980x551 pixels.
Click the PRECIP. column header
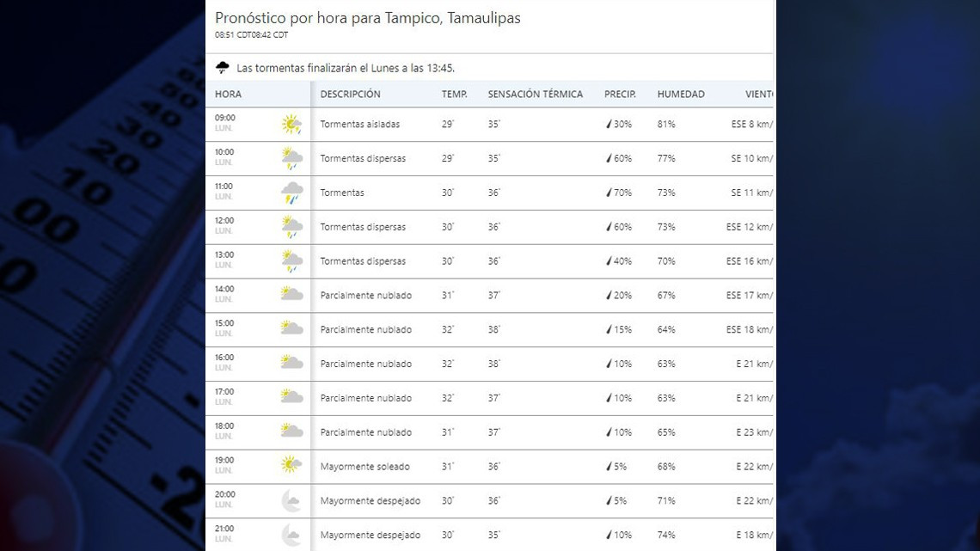pos(620,95)
